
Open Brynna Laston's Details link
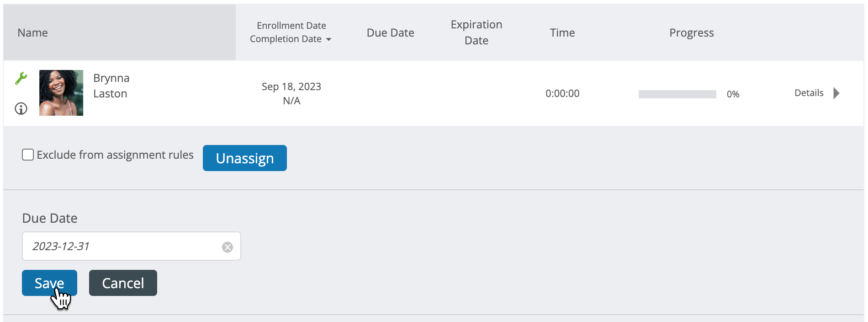809,93
